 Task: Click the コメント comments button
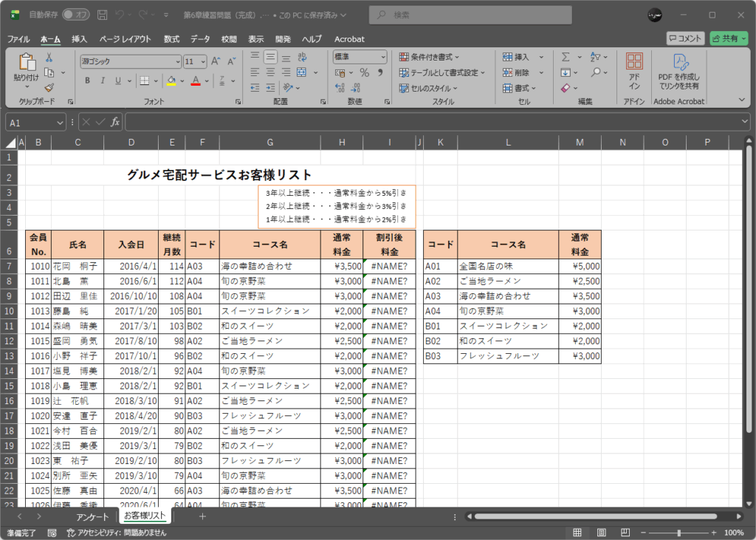point(685,38)
